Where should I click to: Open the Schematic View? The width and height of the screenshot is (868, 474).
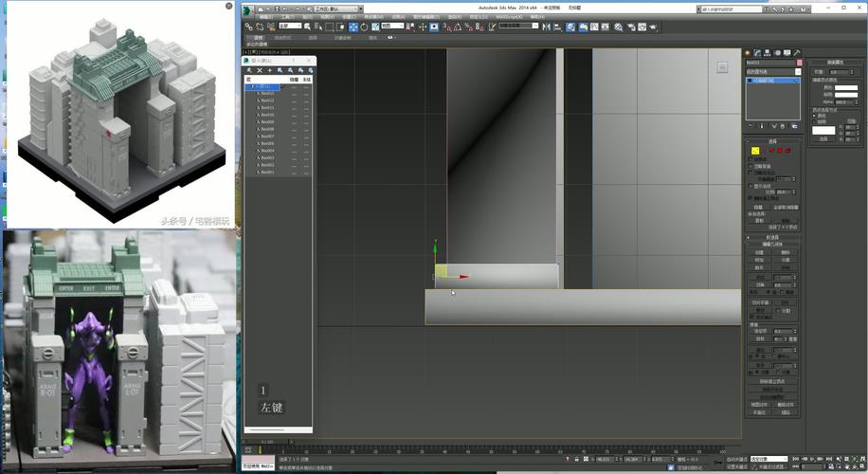coord(606,27)
